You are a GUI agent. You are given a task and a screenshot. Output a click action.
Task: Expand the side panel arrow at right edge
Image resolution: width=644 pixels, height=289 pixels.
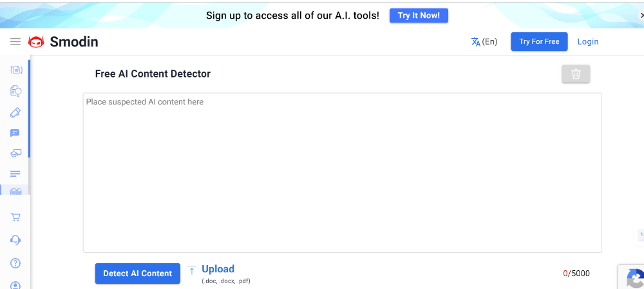(x=641, y=234)
